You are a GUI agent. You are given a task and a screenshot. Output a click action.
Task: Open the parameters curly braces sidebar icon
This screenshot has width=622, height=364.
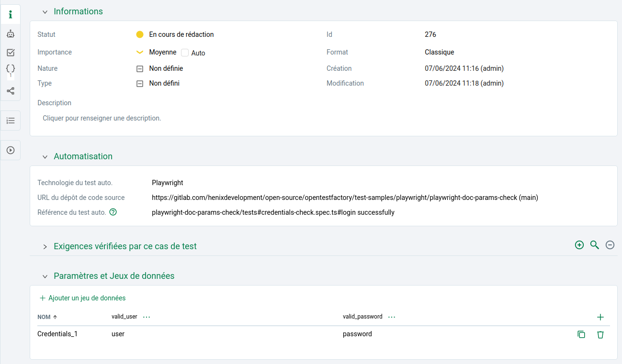tap(11, 69)
